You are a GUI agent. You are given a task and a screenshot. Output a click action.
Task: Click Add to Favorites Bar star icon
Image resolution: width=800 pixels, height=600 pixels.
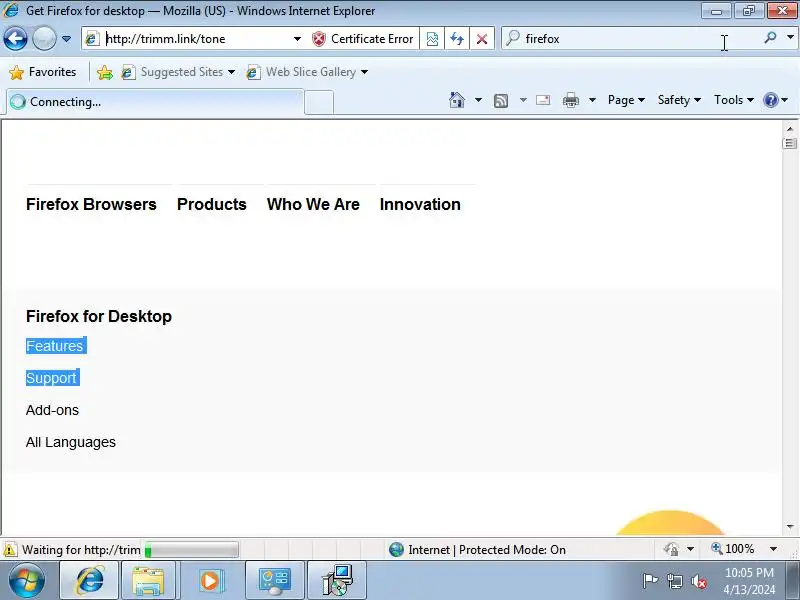pos(105,72)
